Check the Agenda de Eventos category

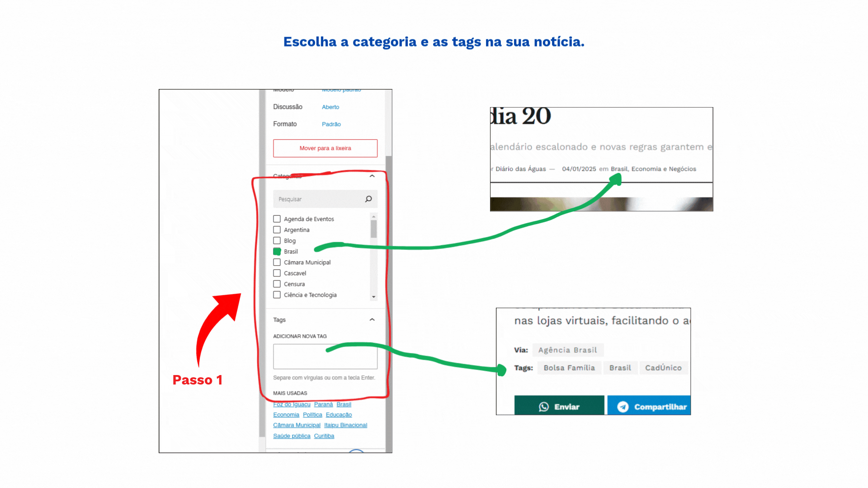tap(277, 219)
